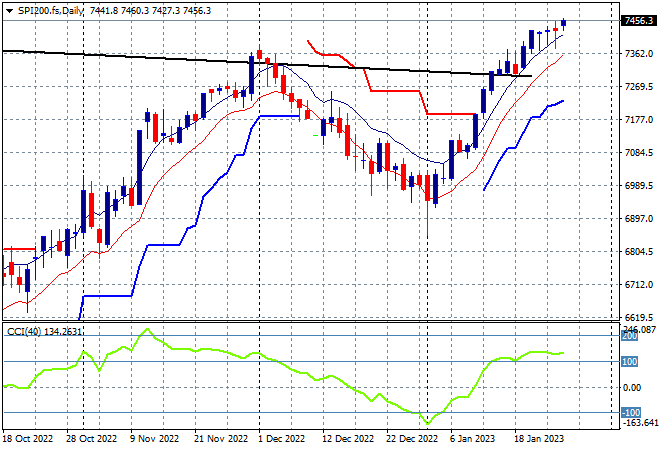The height and width of the screenshot is (450, 660).
Task: Click the 9 Nov 2022 date label
Action: tap(154, 439)
